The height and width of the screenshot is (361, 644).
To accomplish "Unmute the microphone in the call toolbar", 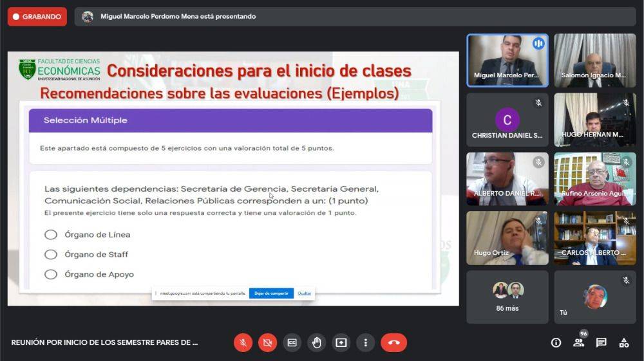I will [x=243, y=342].
